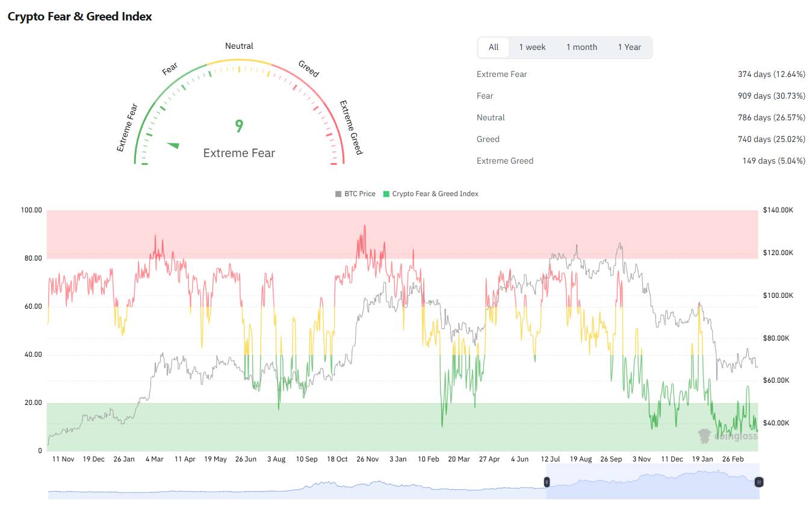Toggle the BTC Price legend series
The image size is (812, 512).
pos(355,194)
